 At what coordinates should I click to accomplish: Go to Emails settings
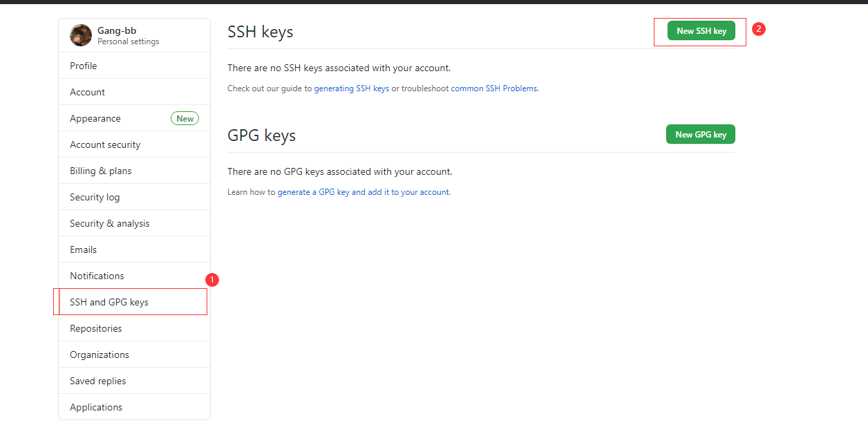[134, 249]
